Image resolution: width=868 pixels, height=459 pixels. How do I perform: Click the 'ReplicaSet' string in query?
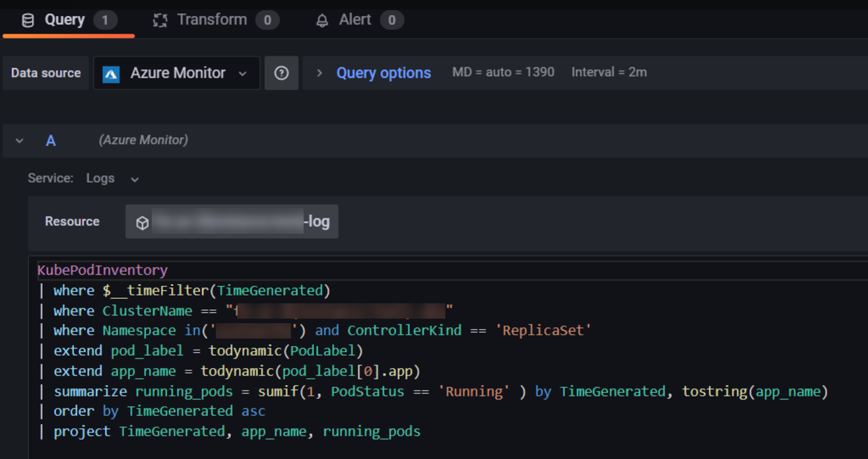click(543, 330)
